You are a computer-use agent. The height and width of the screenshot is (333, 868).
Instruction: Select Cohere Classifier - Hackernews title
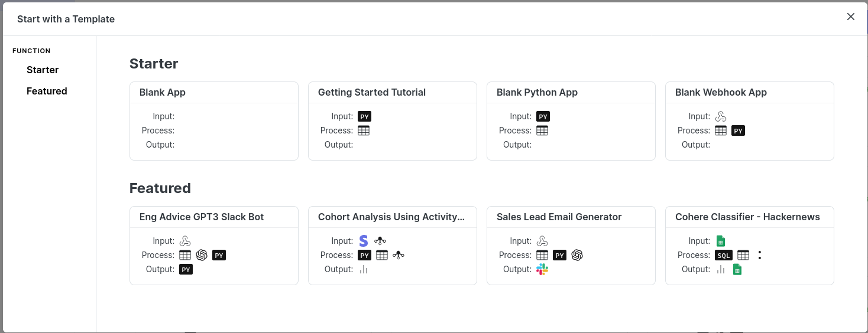click(747, 217)
